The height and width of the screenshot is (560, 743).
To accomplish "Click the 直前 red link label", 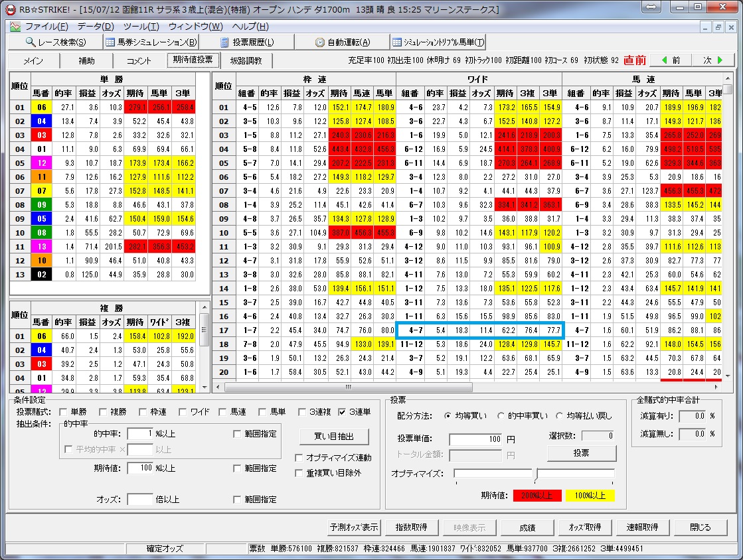I will coord(635,60).
